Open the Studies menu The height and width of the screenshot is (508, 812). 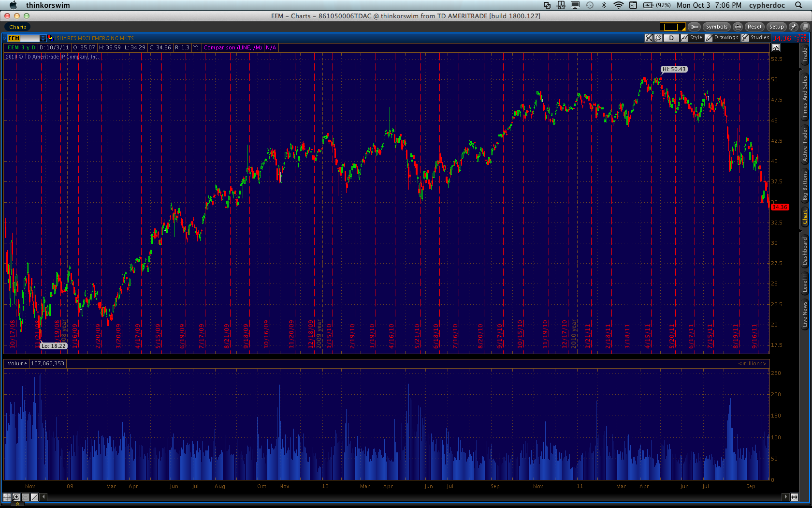(755, 38)
